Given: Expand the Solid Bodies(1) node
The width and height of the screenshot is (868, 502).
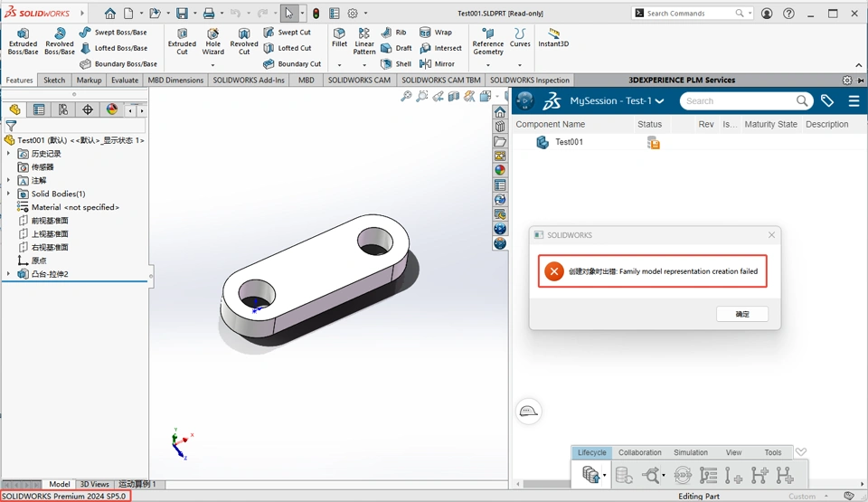Looking at the screenshot, I should point(8,194).
